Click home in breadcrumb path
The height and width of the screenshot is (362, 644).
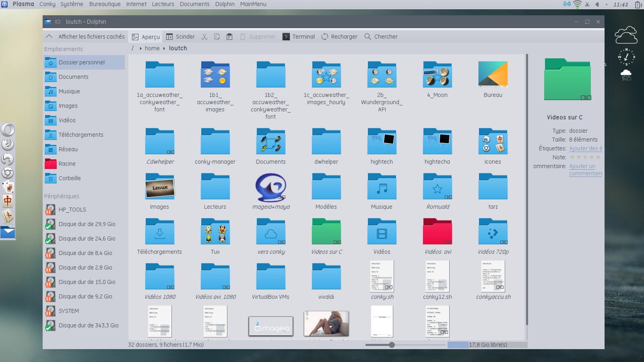coord(152,48)
